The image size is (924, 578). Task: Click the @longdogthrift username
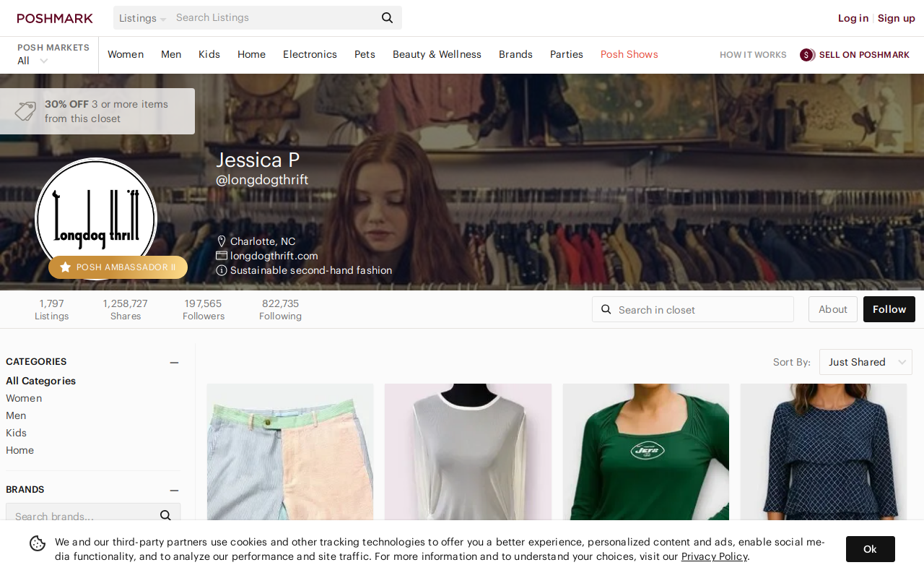pos(262,180)
